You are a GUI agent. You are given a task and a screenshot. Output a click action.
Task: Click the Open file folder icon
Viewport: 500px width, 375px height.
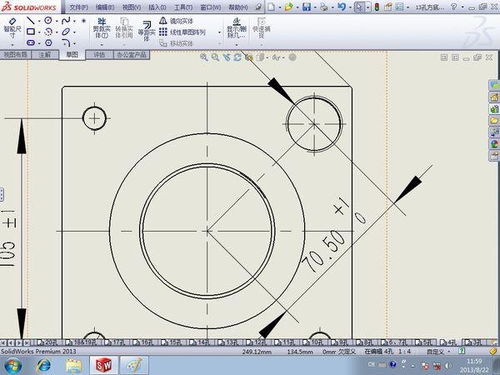pos(289,7)
